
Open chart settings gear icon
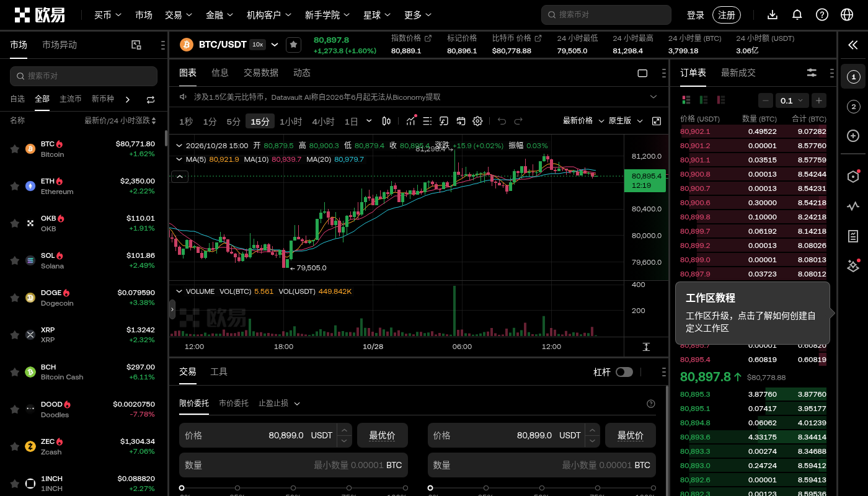point(477,121)
